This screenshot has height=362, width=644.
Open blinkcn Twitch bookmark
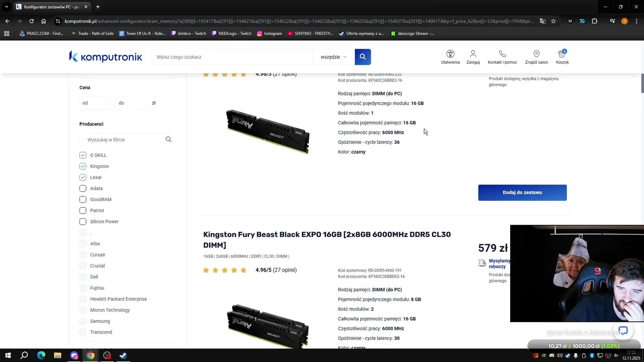pos(188,34)
